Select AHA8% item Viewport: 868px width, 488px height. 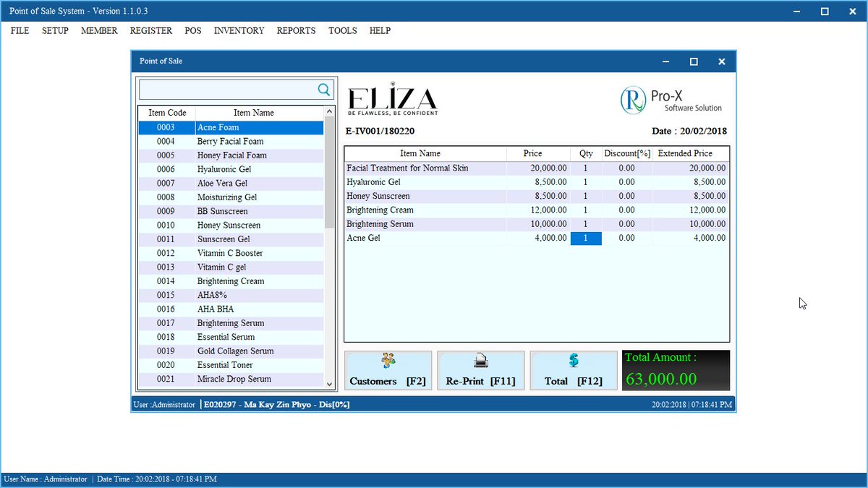pos(231,295)
